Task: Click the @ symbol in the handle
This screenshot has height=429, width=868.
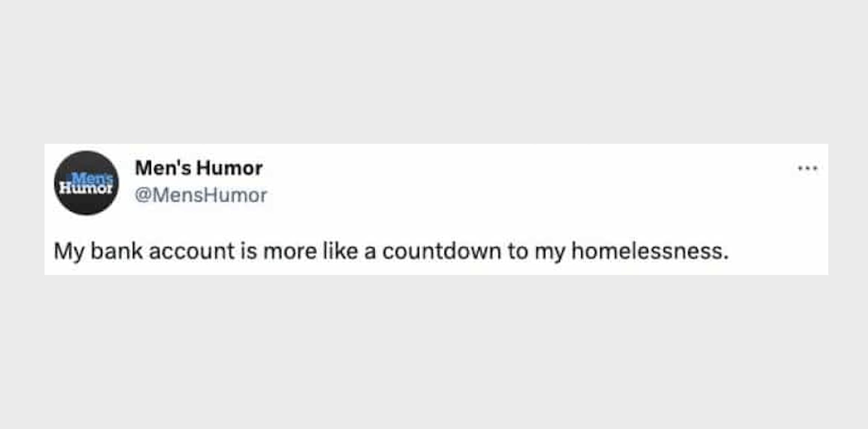Action: tap(143, 195)
